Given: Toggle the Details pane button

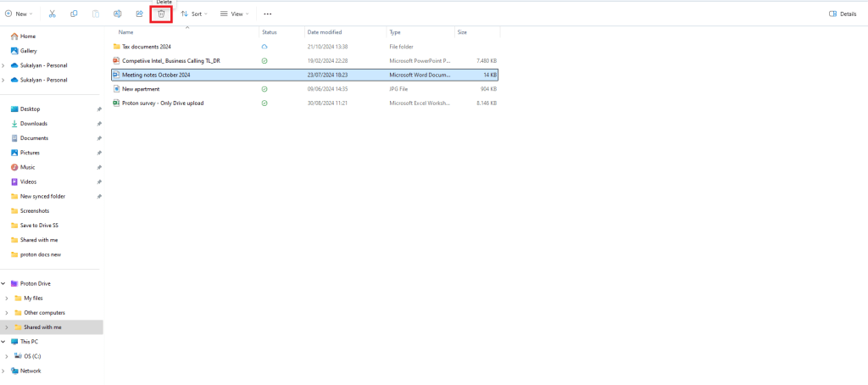Looking at the screenshot, I should click(843, 14).
